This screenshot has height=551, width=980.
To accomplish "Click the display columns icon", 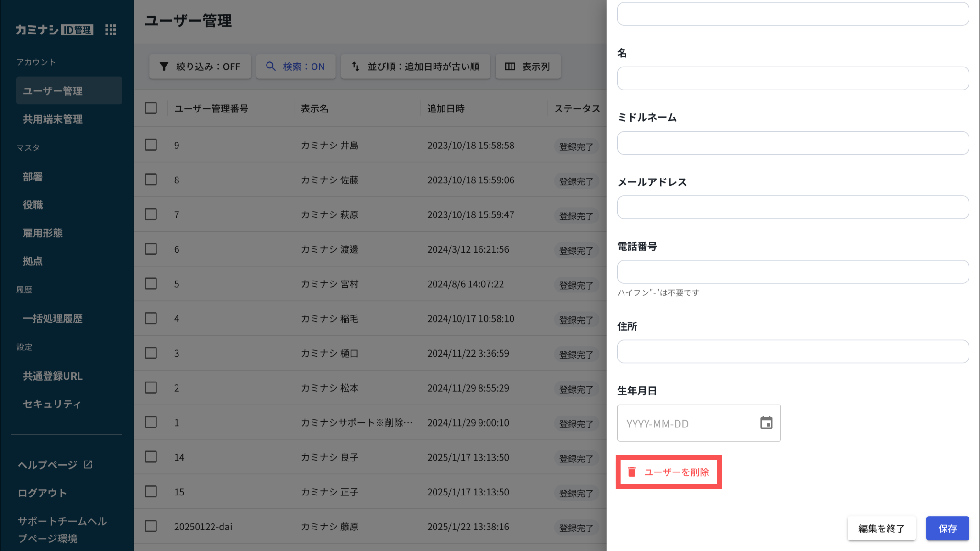I will tap(510, 67).
